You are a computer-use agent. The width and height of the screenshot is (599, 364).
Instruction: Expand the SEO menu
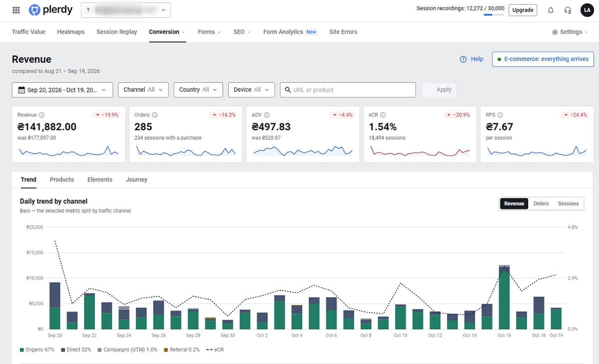point(242,32)
